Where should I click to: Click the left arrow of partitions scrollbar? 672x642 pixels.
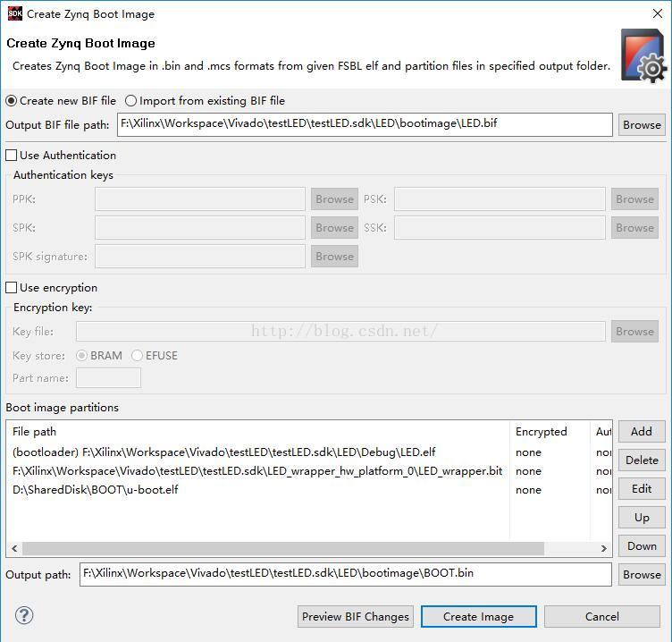coord(14,548)
